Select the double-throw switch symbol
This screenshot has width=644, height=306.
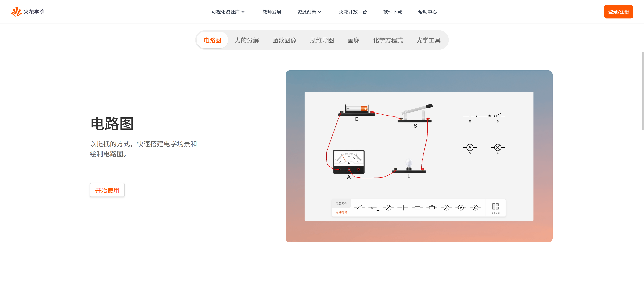click(374, 207)
